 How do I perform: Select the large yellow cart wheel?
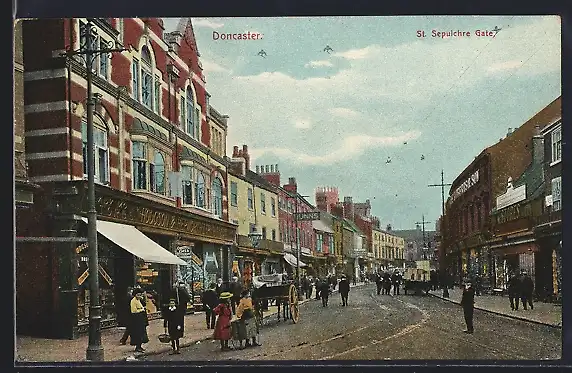coord(294,303)
